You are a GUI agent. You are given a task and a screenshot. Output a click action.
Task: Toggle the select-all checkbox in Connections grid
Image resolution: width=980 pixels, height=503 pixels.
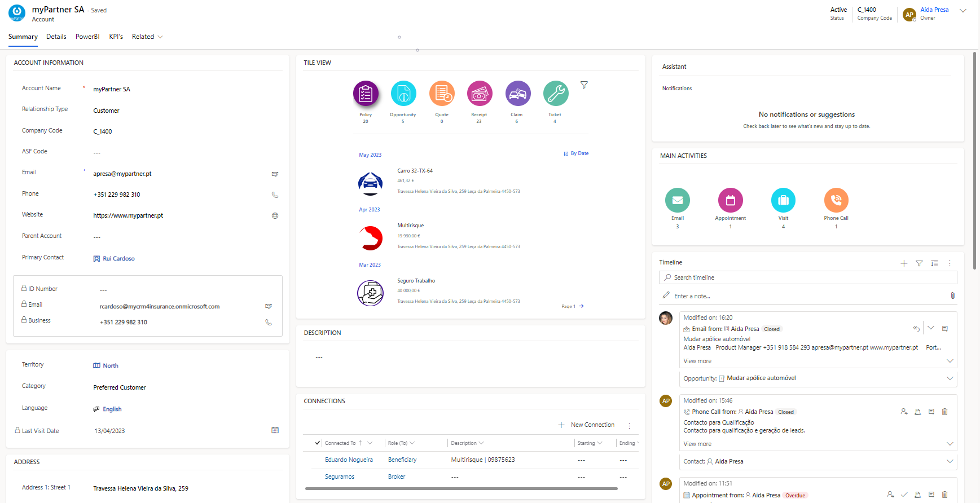coord(318,443)
